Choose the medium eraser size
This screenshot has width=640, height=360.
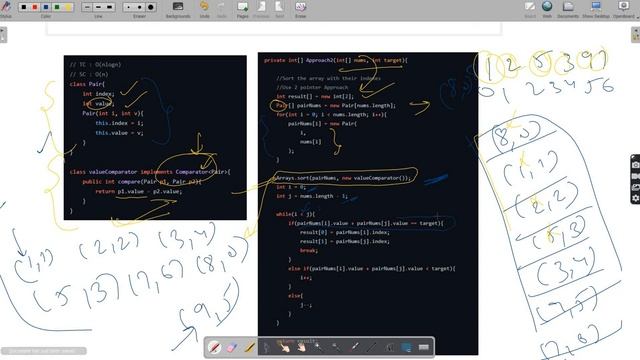pos(140,7)
